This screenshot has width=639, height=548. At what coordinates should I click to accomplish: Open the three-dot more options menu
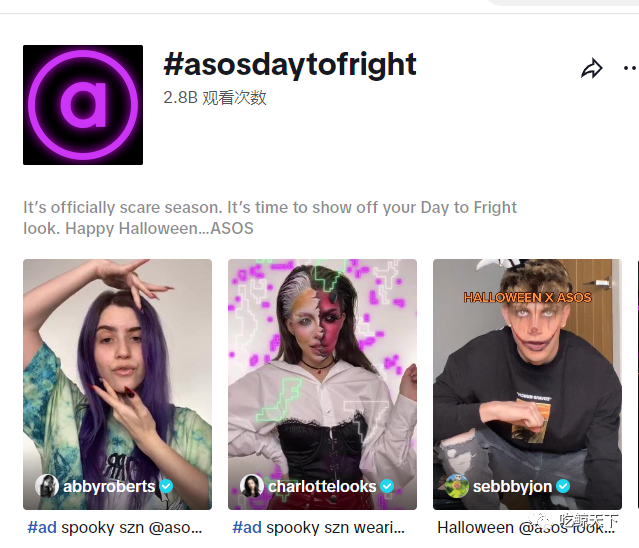point(631,68)
